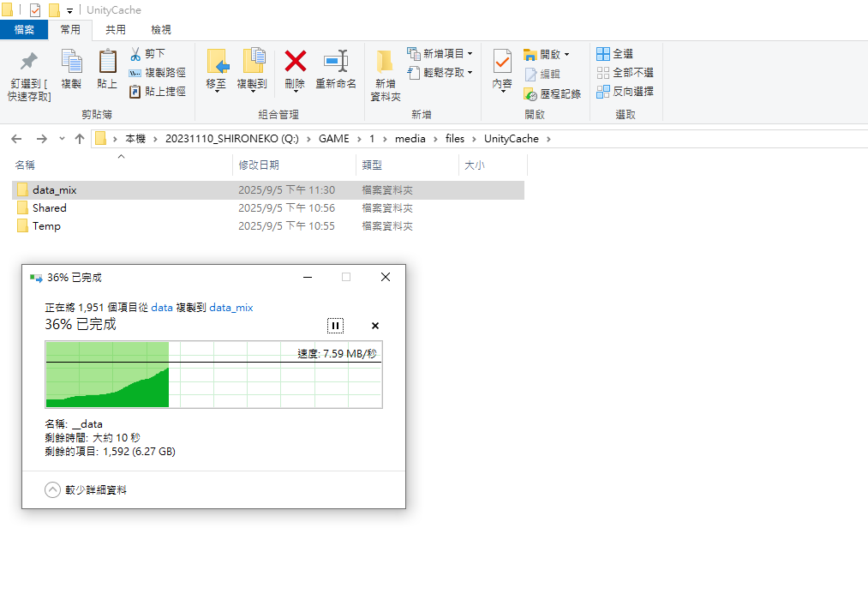Click 本機 in the address bar

[x=135, y=139]
